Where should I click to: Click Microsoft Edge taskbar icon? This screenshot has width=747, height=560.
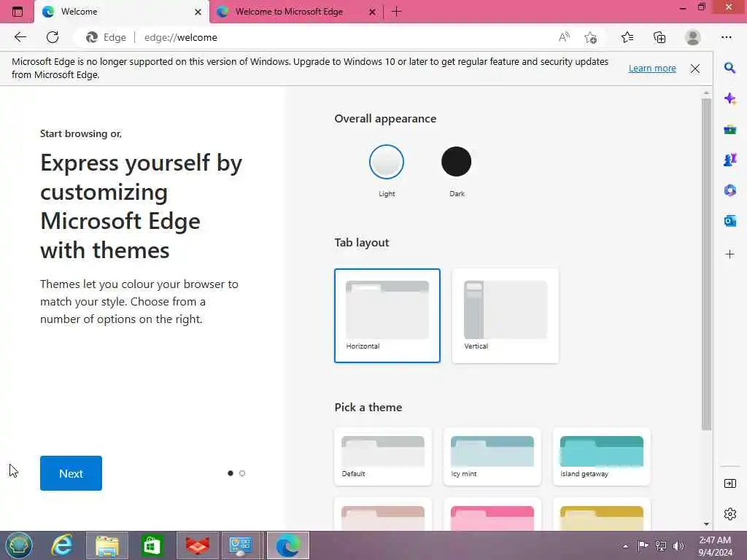click(x=287, y=545)
